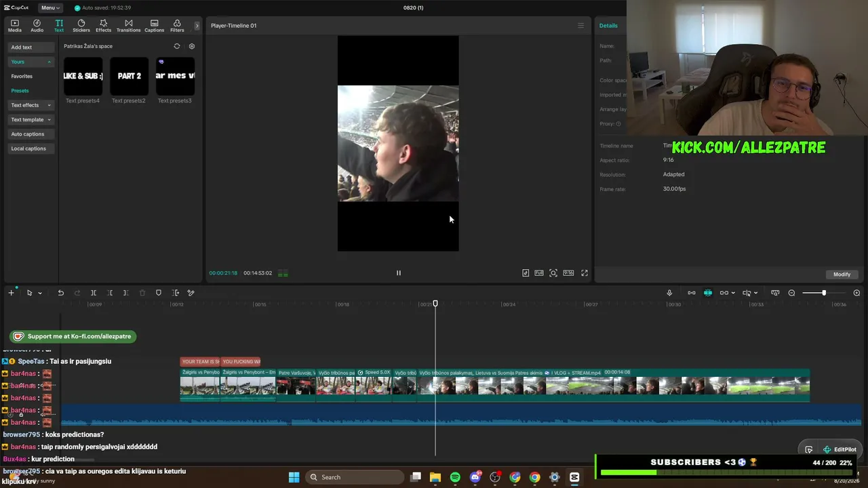Expand more tool tabs with the arrow
Image resolution: width=868 pixels, height=488 pixels.
pos(197,26)
